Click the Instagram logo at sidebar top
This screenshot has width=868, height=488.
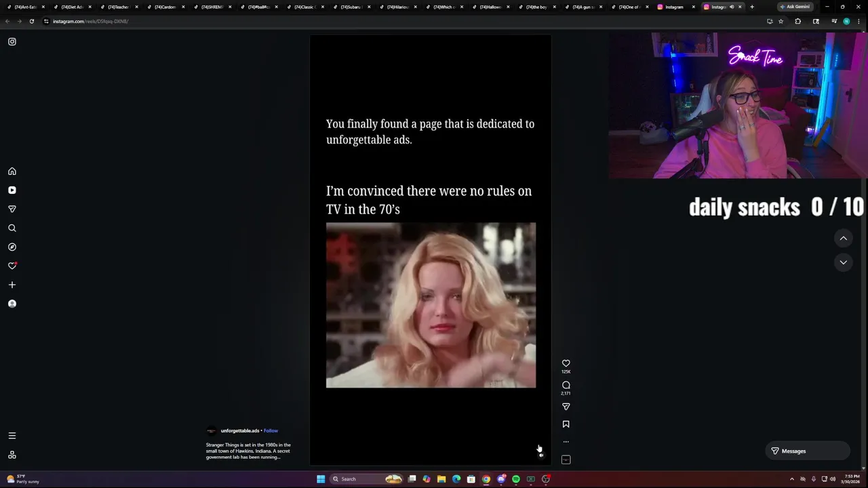(x=12, y=41)
